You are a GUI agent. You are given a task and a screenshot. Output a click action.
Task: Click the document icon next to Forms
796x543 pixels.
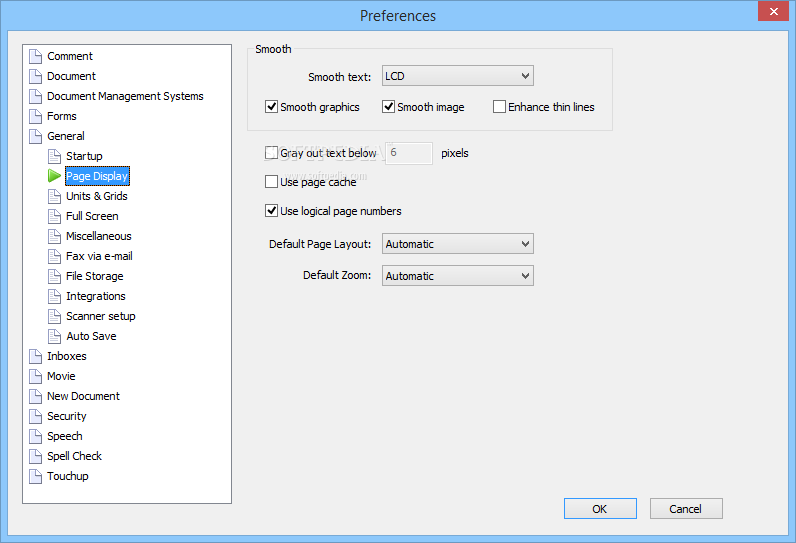pos(36,116)
